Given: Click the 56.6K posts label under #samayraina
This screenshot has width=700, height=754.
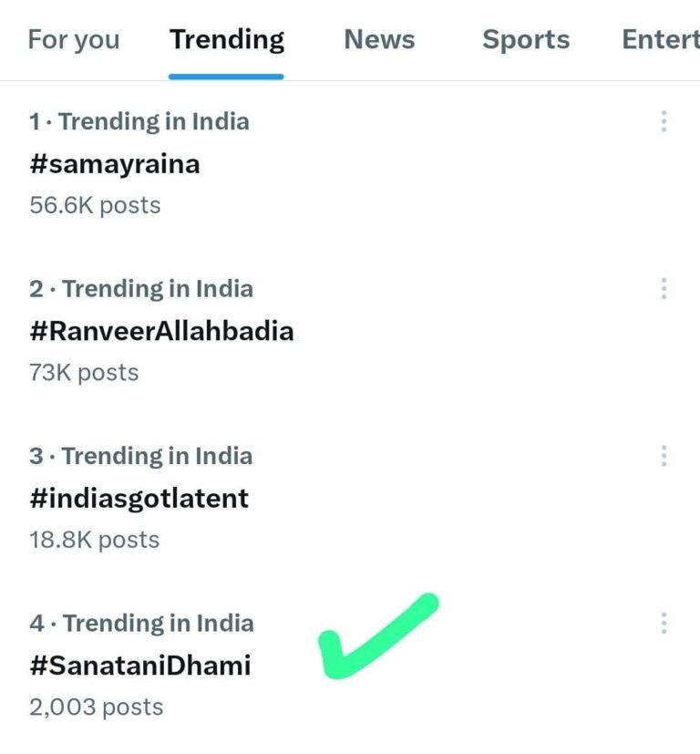Looking at the screenshot, I should click(93, 204).
